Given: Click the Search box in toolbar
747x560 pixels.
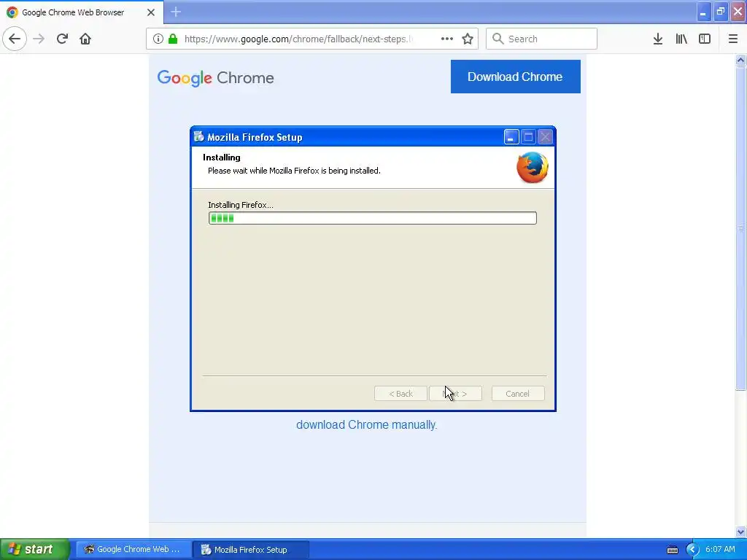Looking at the screenshot, I should (x=542, y=39).
